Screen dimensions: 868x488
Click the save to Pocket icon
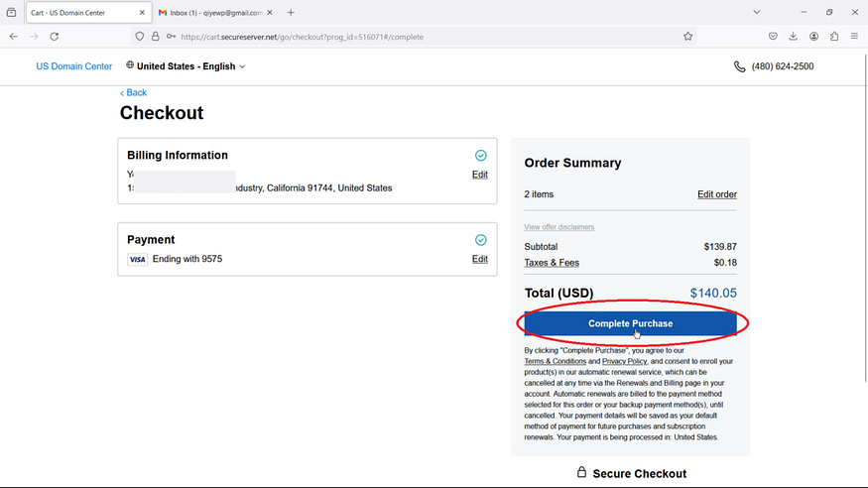point(773,37)
